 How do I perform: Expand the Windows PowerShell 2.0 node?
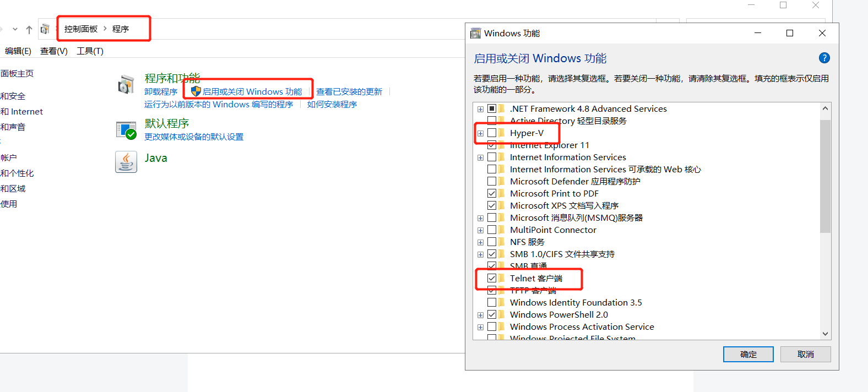coord(480,315)
